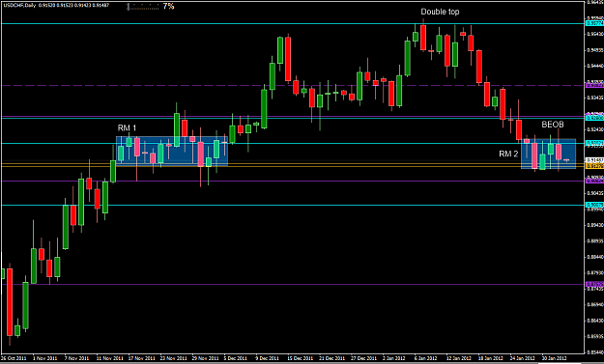Click the "7 Nov 2011" date label
Screen dimensions: 604x364
[76, 358]
